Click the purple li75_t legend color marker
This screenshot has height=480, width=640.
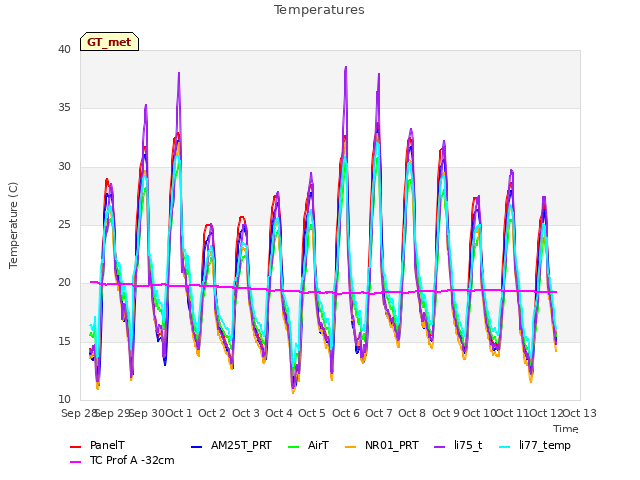point(439,447)
